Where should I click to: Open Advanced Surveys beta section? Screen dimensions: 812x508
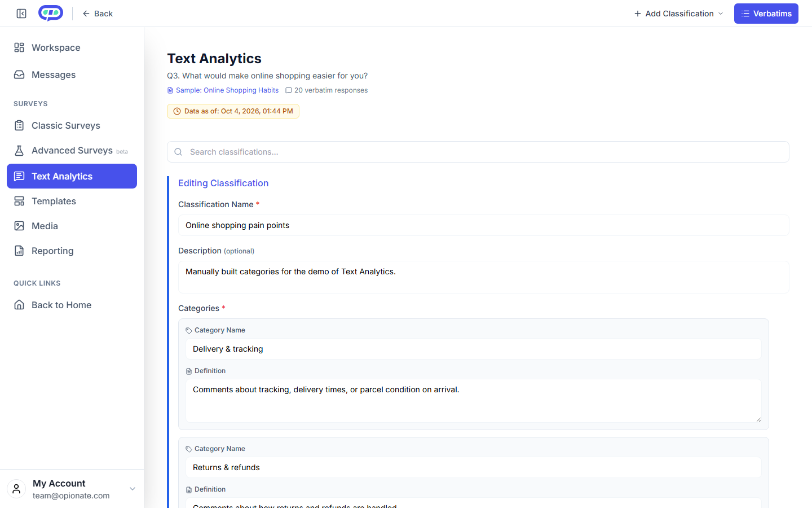click(72, 150)
